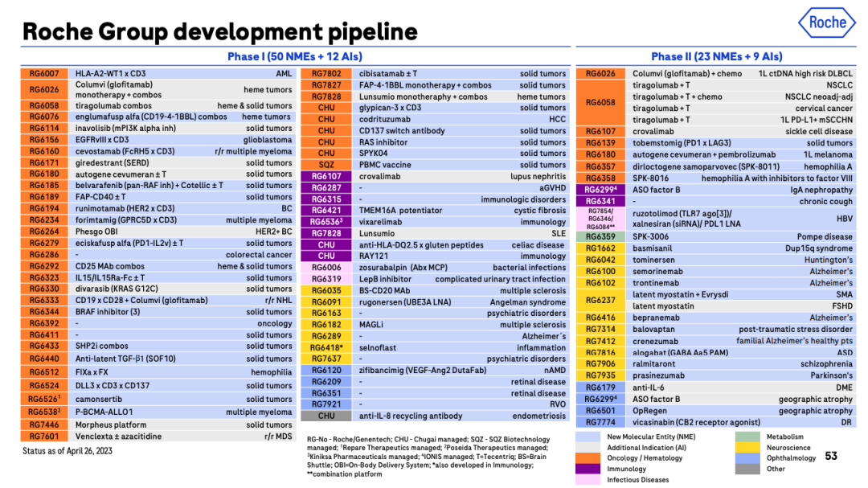This screenshot has width=868, height=488.
Task: Select 'Venclexta ± azacitidine' entry
Action: (x=118, y=437)
